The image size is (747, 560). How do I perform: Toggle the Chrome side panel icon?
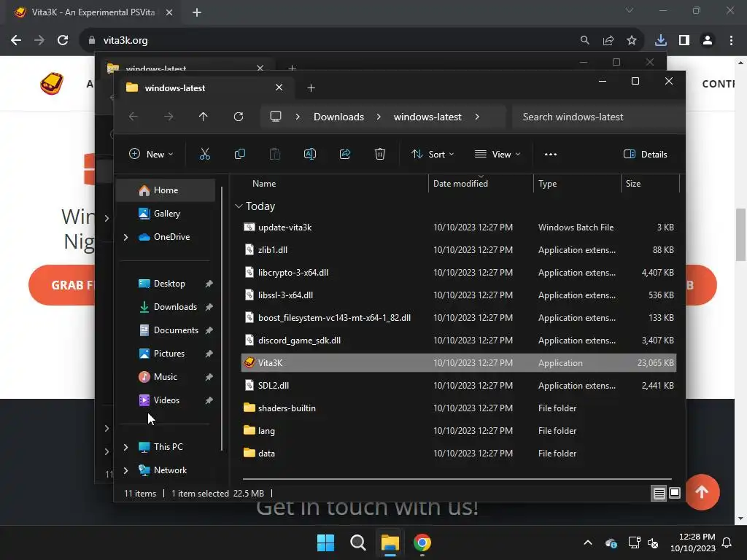click(684, 41)
